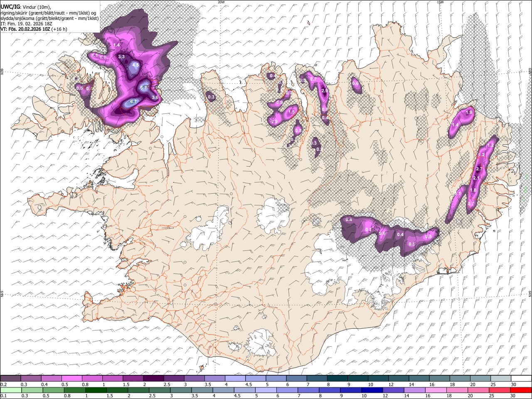
Task: Click the 4.5 precipitation value on the map
Action: click(135, 65)
